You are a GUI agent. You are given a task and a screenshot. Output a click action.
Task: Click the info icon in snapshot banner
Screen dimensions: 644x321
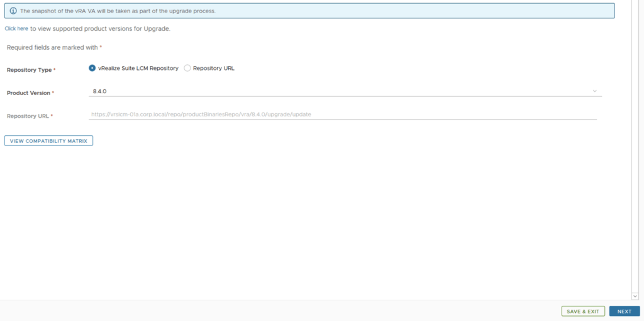[13, 11]
